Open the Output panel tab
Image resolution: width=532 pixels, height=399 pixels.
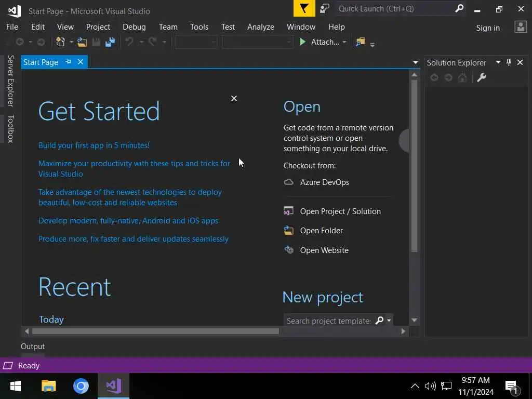coord(33,347)
